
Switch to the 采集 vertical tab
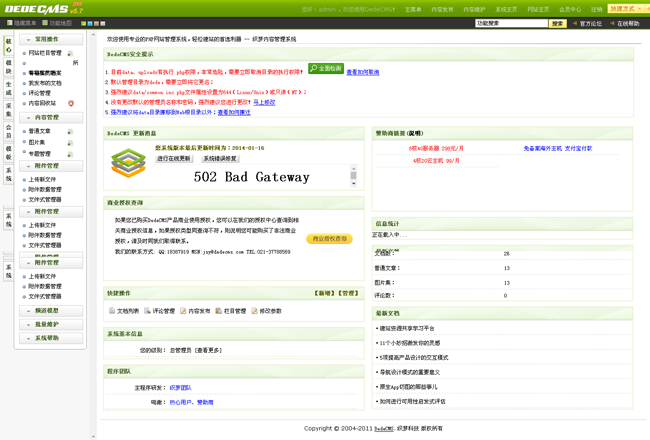coord(8,110)
